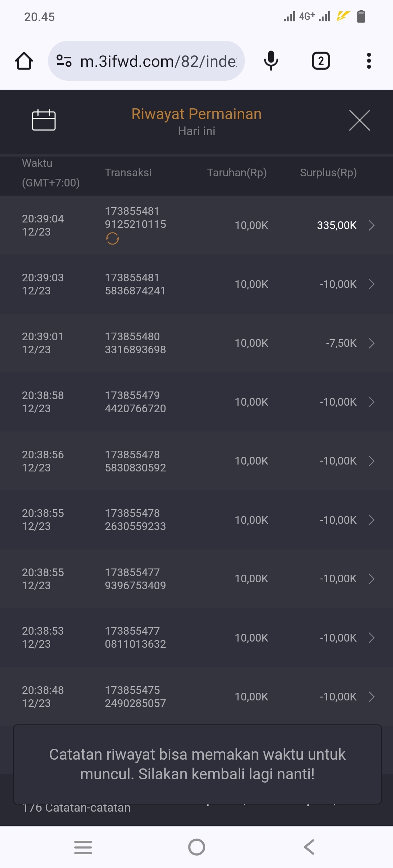This screenshot has height=868, width=393.
Task: Open the browser three-dot menu
Action: click(x=369, y=61)
